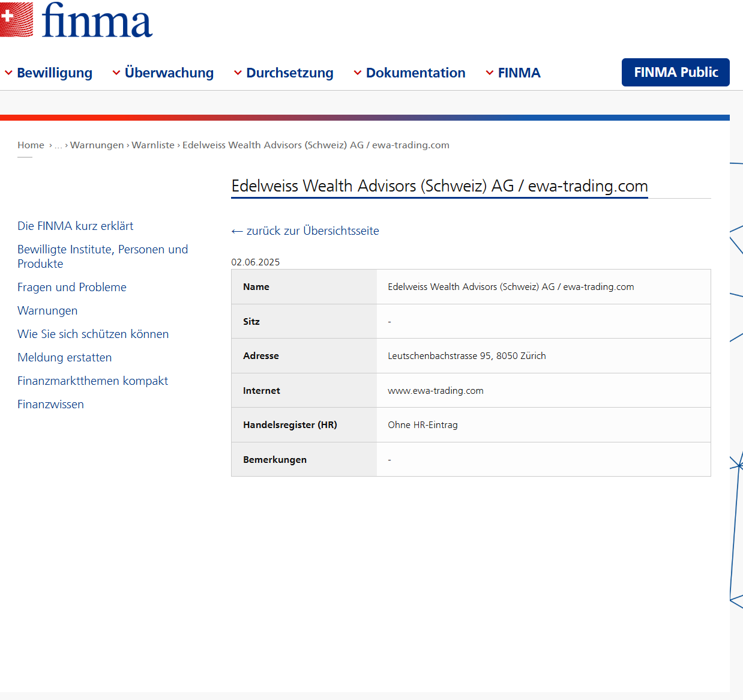
Task: Open the FINMA navigation menu item
Action: (519, 73)
